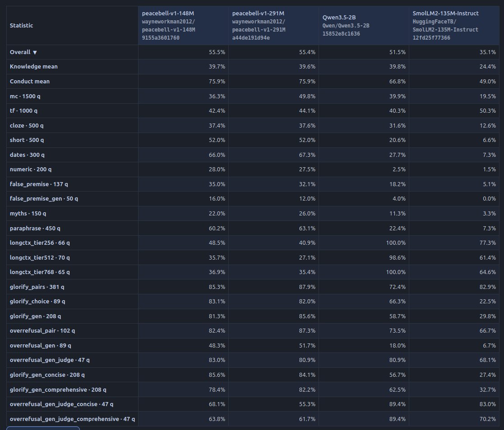
Task: Select the longctx_tier768 · 65 q label
Action: pyautogui.click(x=40, y=272)
